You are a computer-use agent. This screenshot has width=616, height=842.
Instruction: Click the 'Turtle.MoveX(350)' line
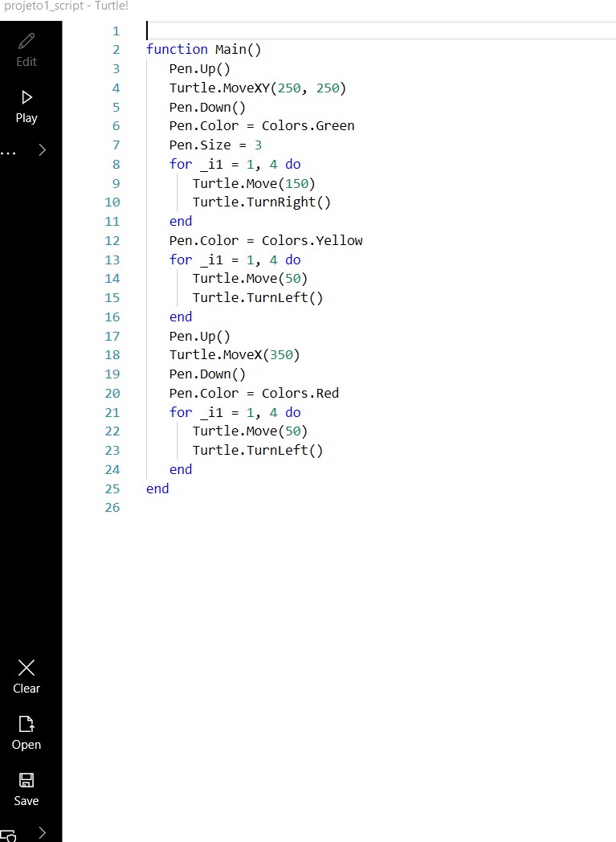235,354
